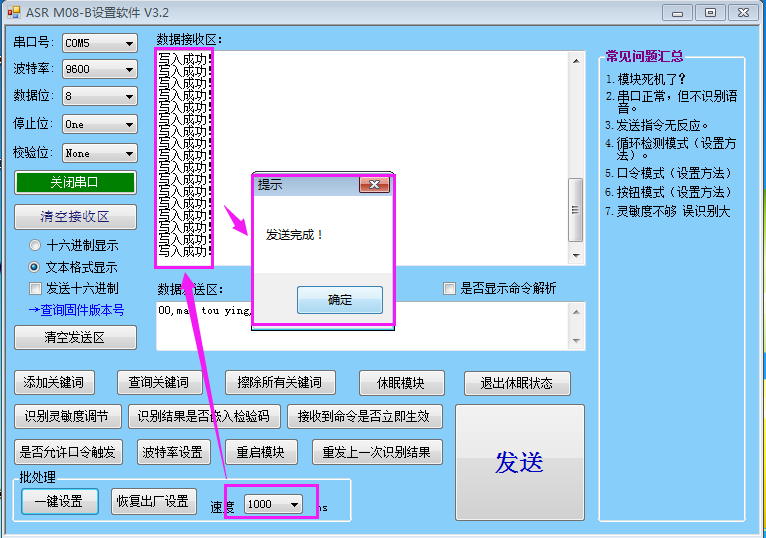The image size is (766, 538).
Task: Open the 串口号 COM5 dropdown
Action: click(x=100, y=43)
